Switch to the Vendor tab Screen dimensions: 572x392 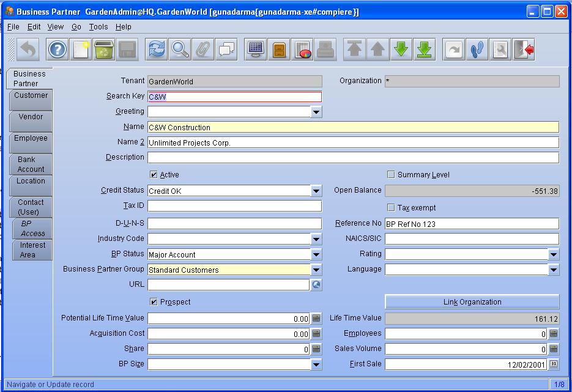point(31,121)
